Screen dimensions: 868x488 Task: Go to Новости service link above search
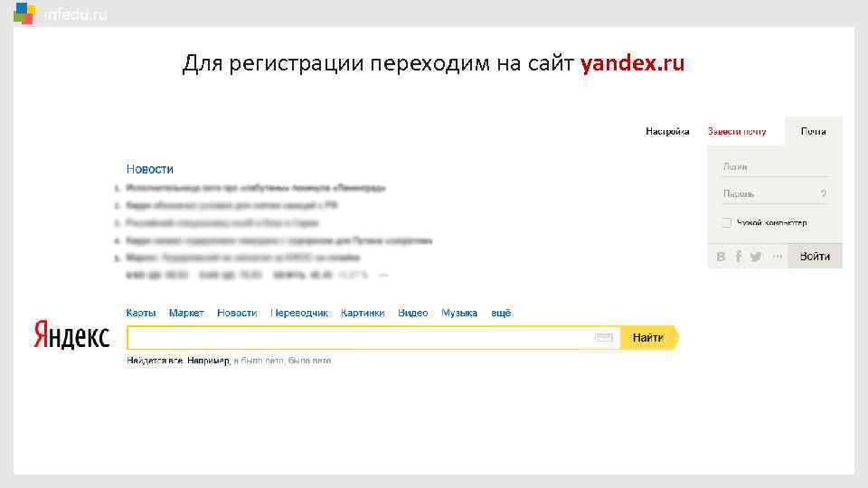click(237, 313)
